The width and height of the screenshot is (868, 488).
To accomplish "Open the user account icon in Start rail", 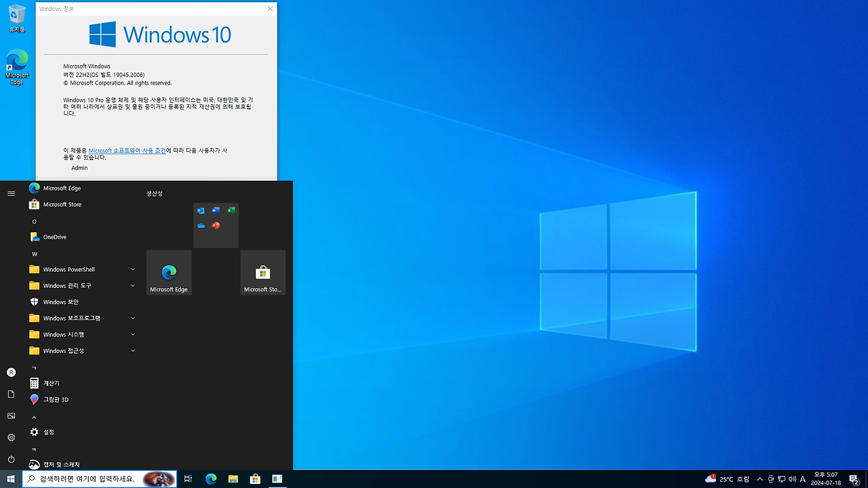I will pos(11,373).
